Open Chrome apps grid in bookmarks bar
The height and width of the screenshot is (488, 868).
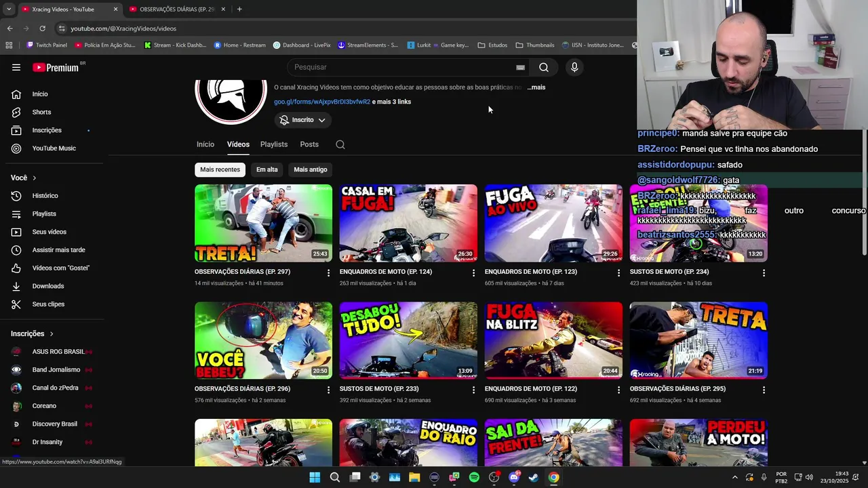point(9,45)
